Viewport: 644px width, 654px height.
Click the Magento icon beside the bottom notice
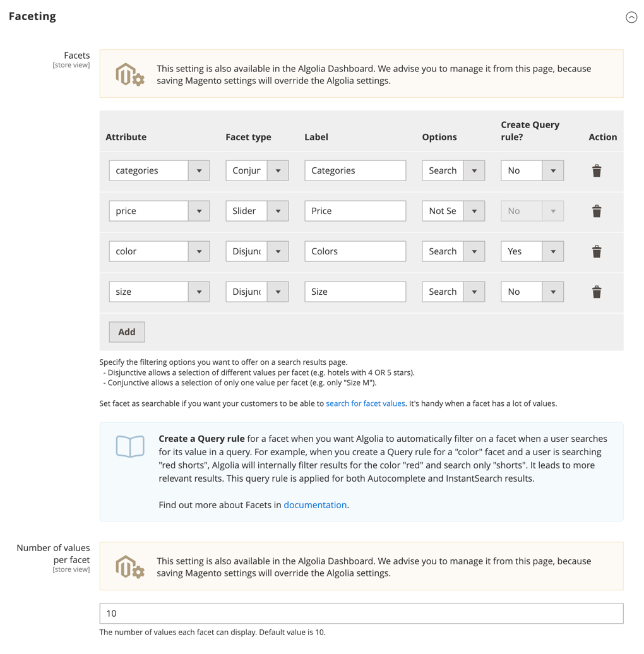[129, 566]
